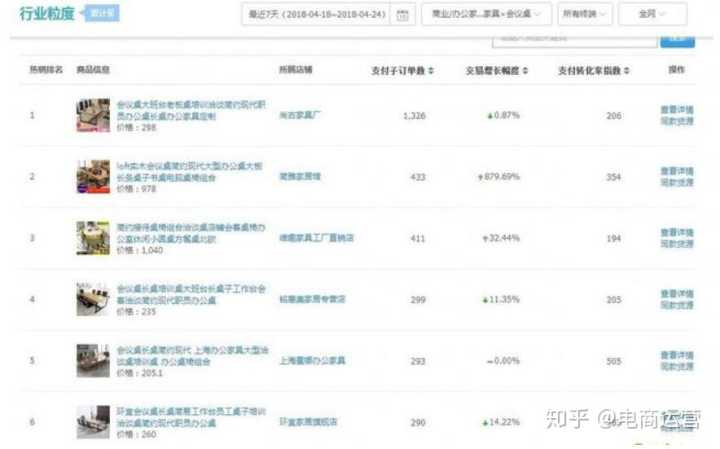Image resolution: width=720 pixels, height=449 pixels.
Task: Select the order count 290 cell
Action: point(418,422)
